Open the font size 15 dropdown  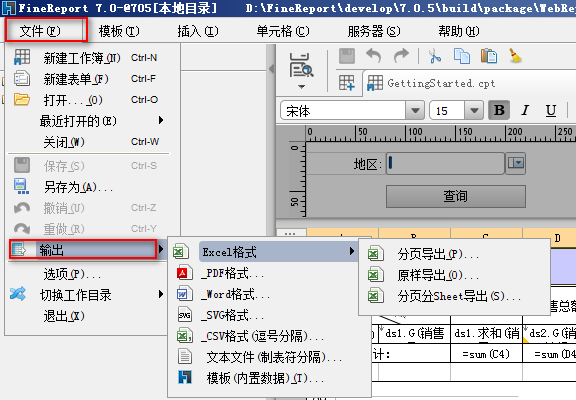point(474,110)
